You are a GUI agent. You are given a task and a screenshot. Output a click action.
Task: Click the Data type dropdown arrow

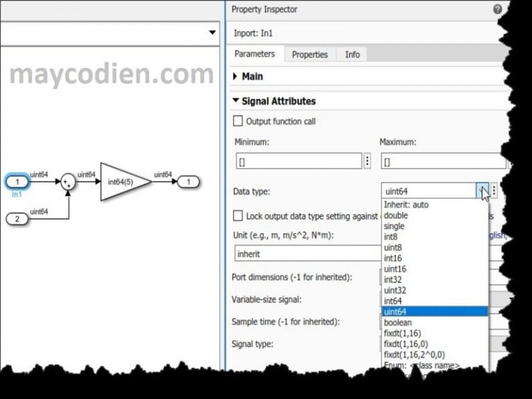tap(482, 191)
